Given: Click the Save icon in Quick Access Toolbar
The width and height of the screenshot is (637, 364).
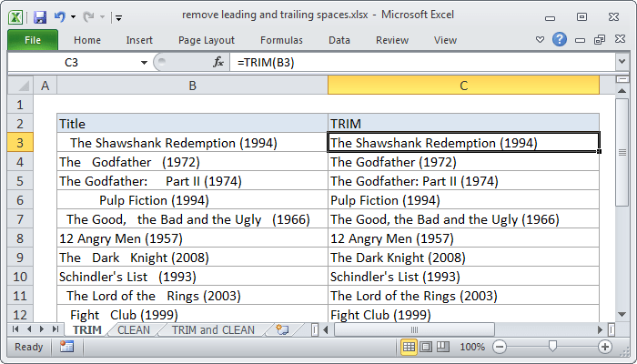Looking at the screenshot, I should (x=39, y=16).
